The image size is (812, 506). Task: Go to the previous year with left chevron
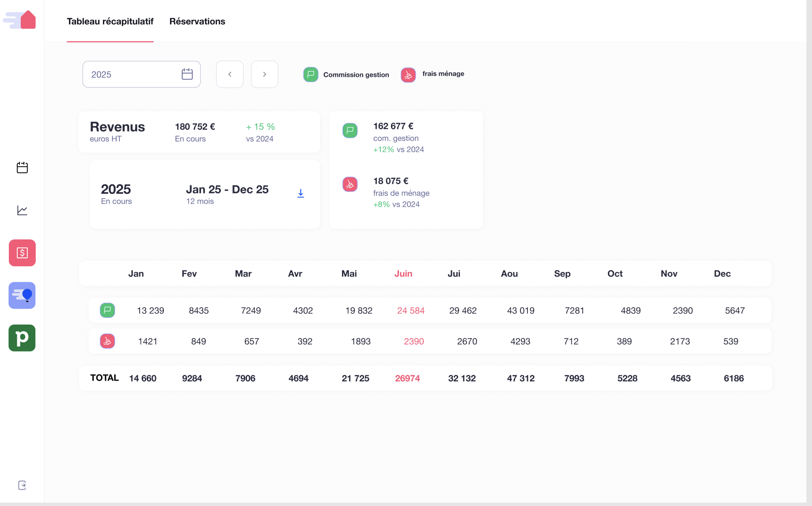tap(230, 74)
